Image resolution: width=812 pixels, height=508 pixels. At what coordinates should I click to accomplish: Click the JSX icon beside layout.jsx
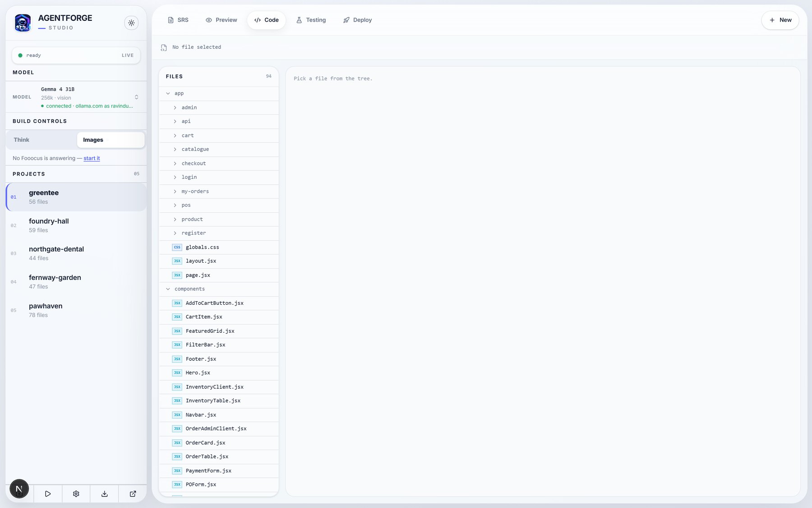click(177, 261)
